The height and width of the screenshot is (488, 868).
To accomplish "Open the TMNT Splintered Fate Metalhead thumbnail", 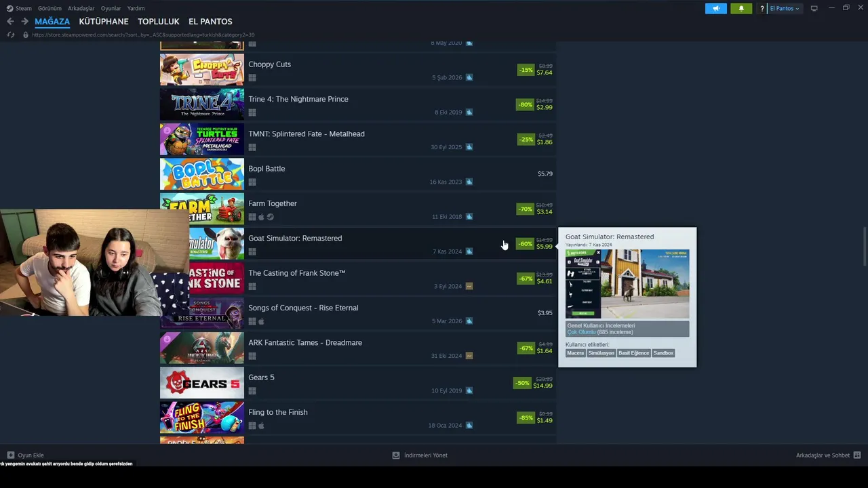I will [x=202, y=139].
